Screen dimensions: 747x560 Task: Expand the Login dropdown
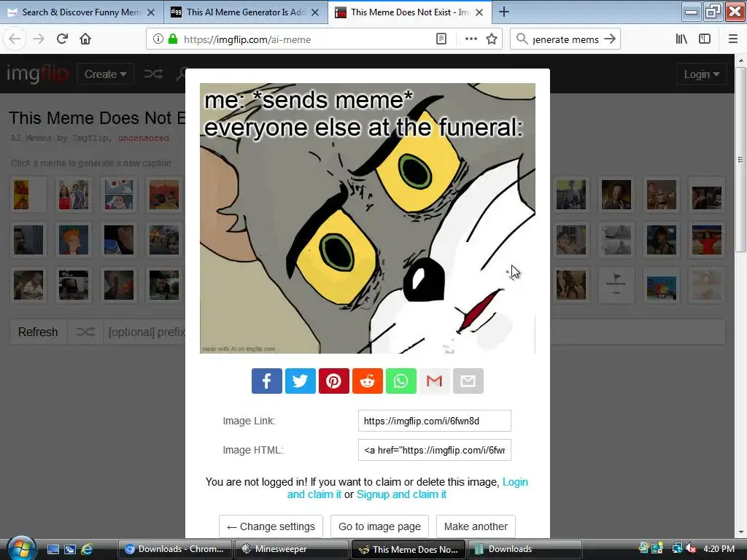point(701,74)
